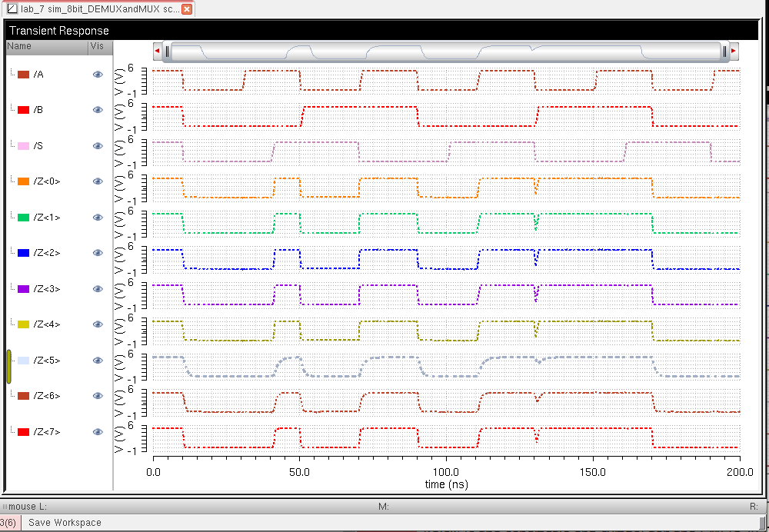769x532 pixels.
Task: Click the /Z<6> color swatch
Action: coord(23,396)
